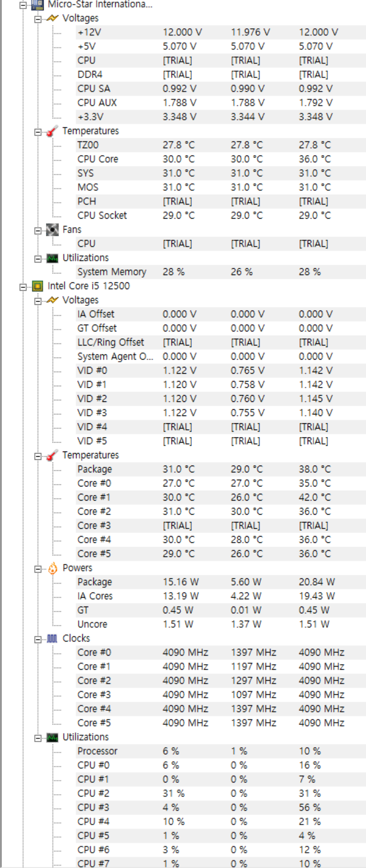Collapse the CPU Temperatures section

38,456
